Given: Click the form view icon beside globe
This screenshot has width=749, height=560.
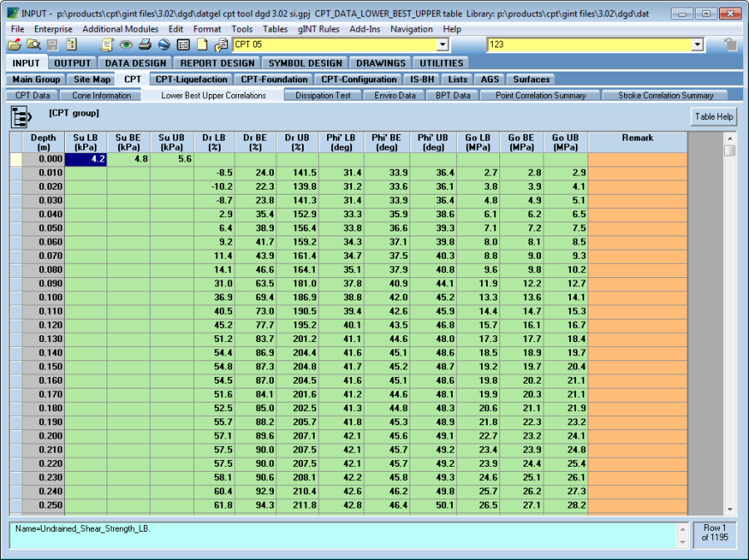Looking at the screenshot, I should 183,45.
